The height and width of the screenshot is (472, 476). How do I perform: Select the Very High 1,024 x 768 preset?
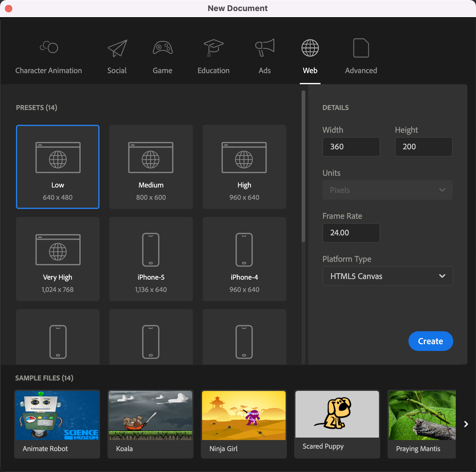pyautogui.click(x=58, y=259)
